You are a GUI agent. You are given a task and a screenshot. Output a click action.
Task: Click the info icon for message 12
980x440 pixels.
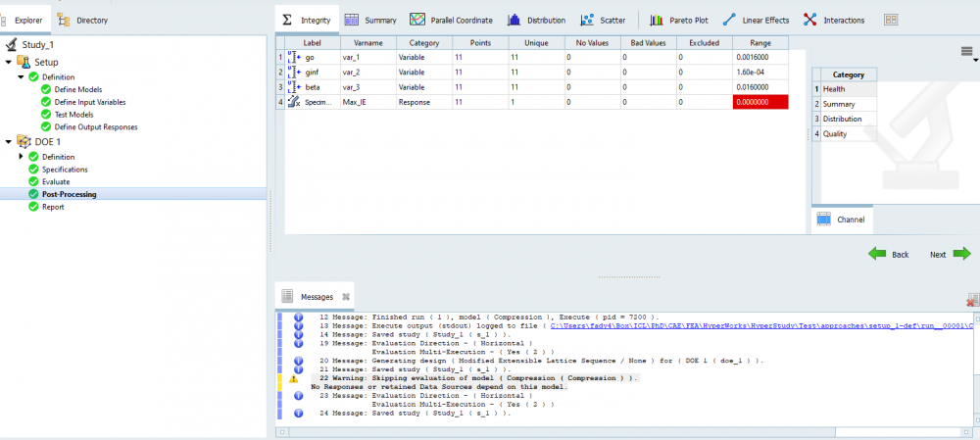tap(298, 318)
